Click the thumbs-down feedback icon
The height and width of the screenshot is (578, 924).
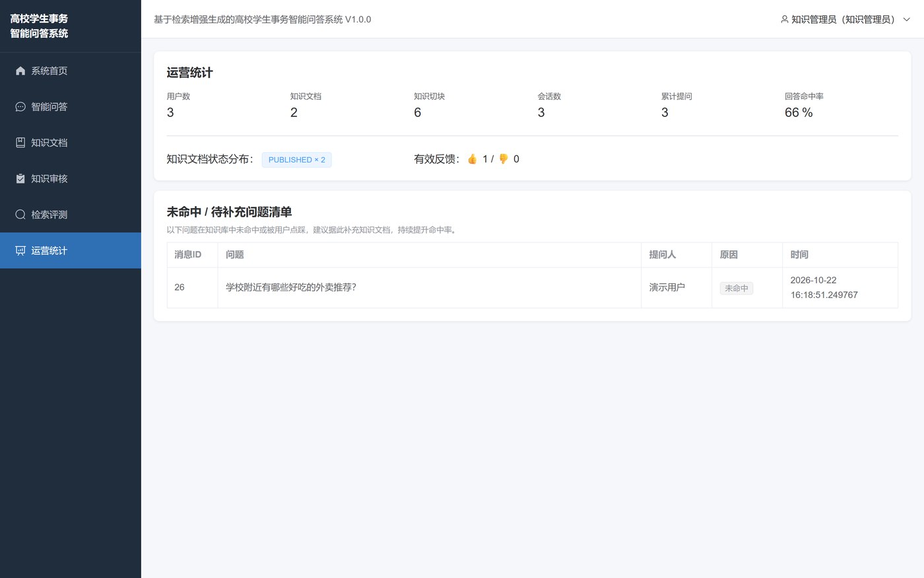pos(504,159)
